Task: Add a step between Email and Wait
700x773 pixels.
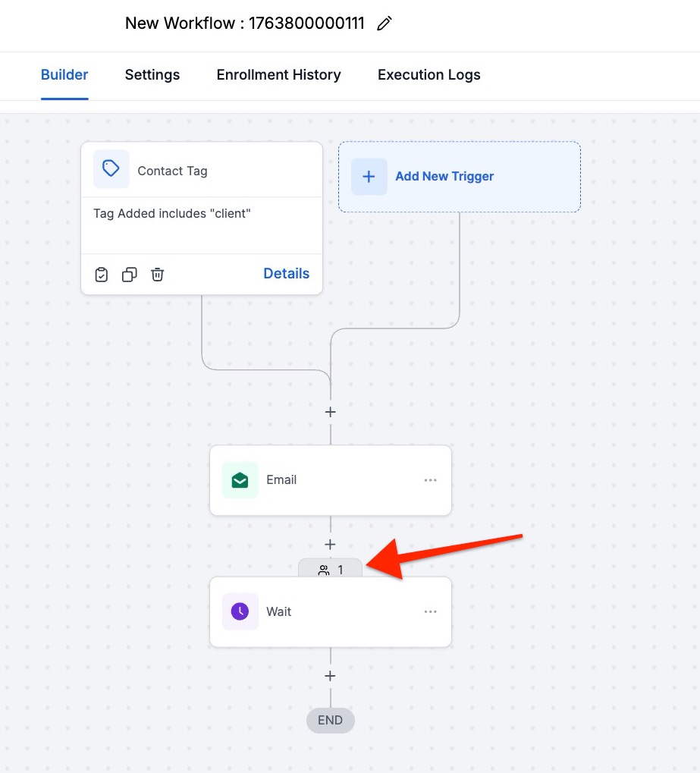Action: (x=331, y=545)
